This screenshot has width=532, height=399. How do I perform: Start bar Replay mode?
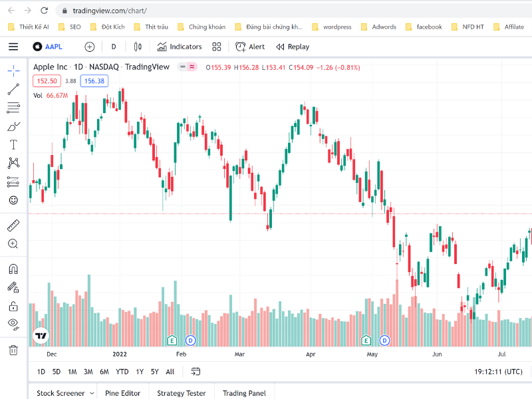(293, 47)
